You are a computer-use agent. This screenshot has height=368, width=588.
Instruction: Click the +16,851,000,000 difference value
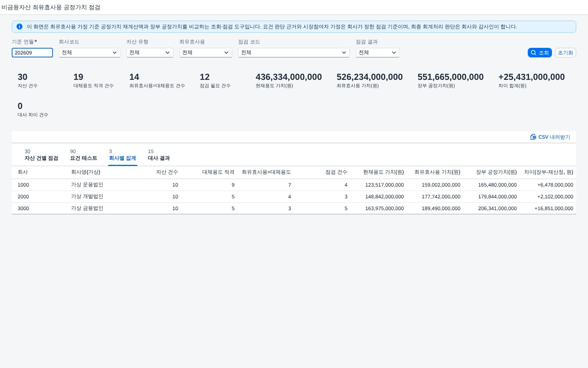(554, 208)
